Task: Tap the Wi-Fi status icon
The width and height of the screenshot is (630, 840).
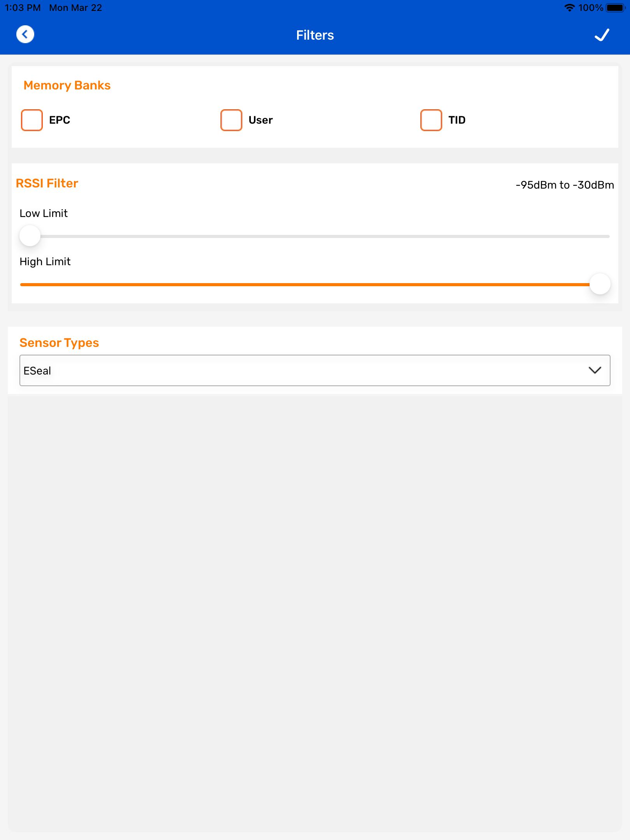Action: [569, 8]
